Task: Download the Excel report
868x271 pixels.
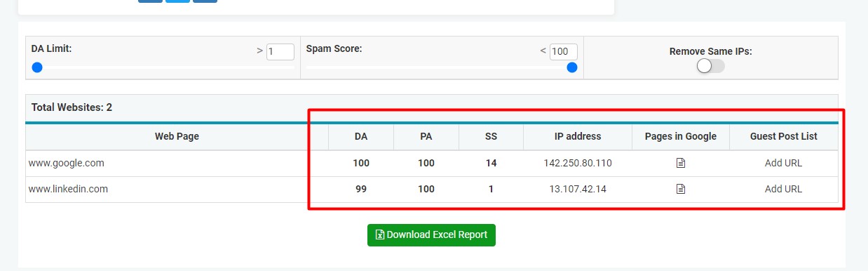Action: 431,235
